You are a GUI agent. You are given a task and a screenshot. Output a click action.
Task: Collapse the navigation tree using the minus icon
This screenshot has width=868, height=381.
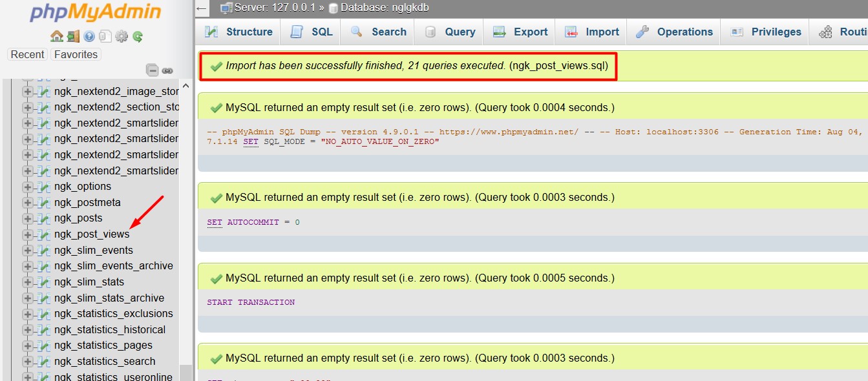(x=153, y=70)
